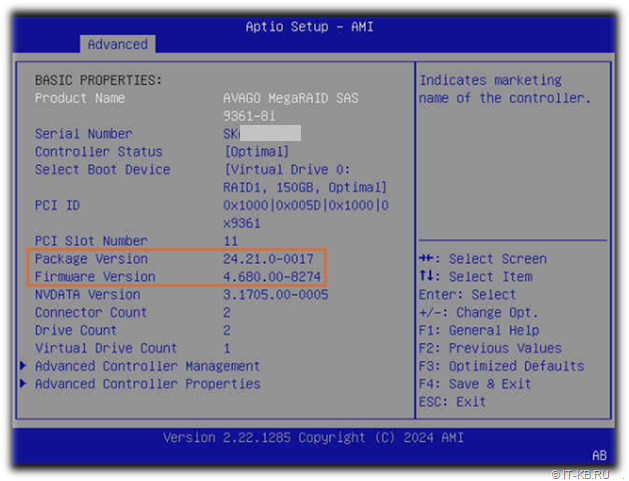Select the NVDATA Version label
Image resolution: width=629 pixels, height=481 pixels.
pyautogui.click(x=87, y=294)
